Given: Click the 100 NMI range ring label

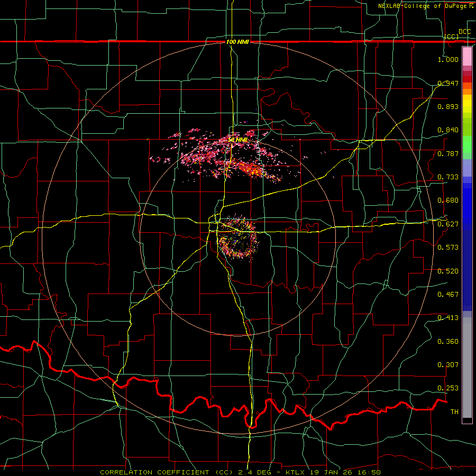Looking at the screenshot, I should [237, 42].
